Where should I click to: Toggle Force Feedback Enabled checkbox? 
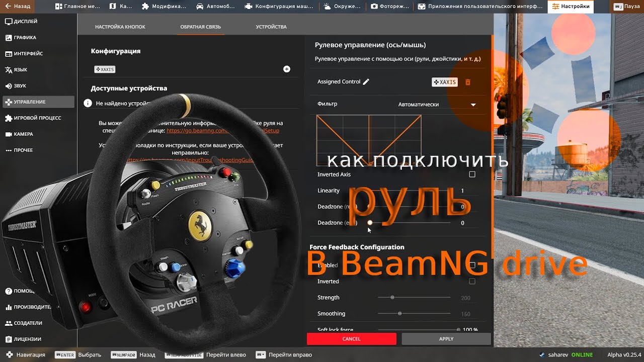click(x=472, y=265)
